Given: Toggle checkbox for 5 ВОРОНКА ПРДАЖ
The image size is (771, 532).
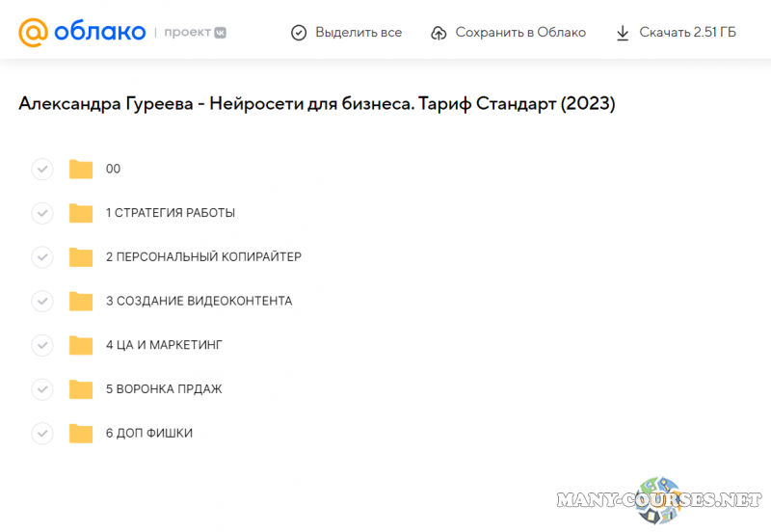Looking at the screenshot, I should point(42,389).
